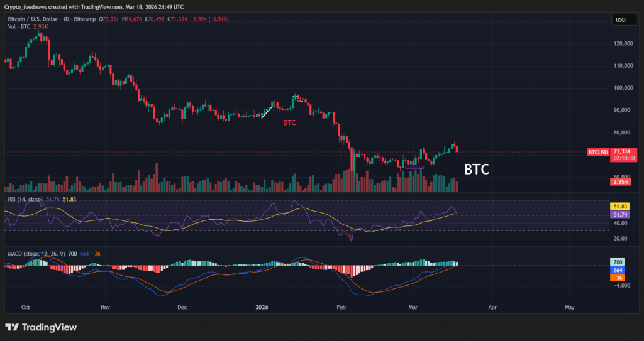The image size is (644, 341).
Task: Select the purple rectangle drawing near March
Action: [x=414, y=167]
